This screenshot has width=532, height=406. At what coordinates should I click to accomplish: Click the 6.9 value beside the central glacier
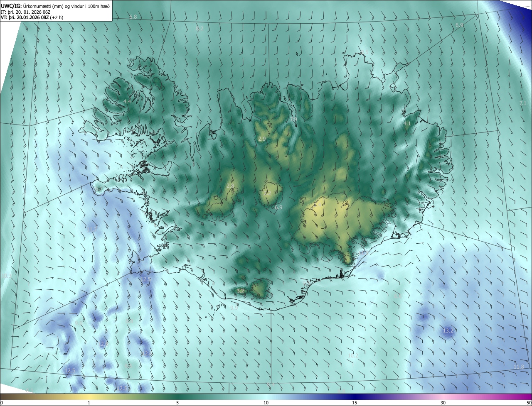278,207
